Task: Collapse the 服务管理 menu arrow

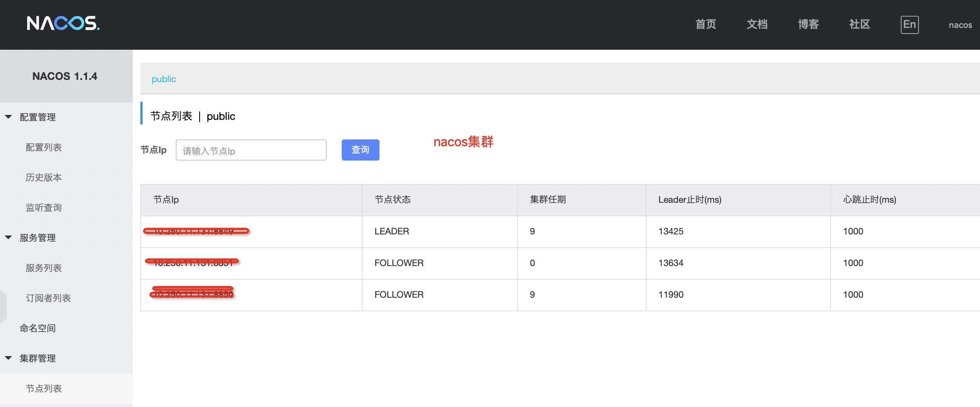Action: pos(8,237)
